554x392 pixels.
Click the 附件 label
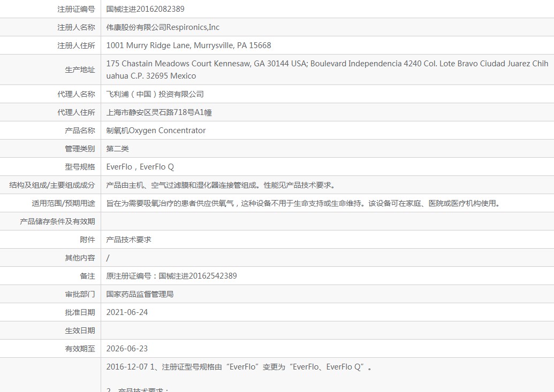(88, 240)
